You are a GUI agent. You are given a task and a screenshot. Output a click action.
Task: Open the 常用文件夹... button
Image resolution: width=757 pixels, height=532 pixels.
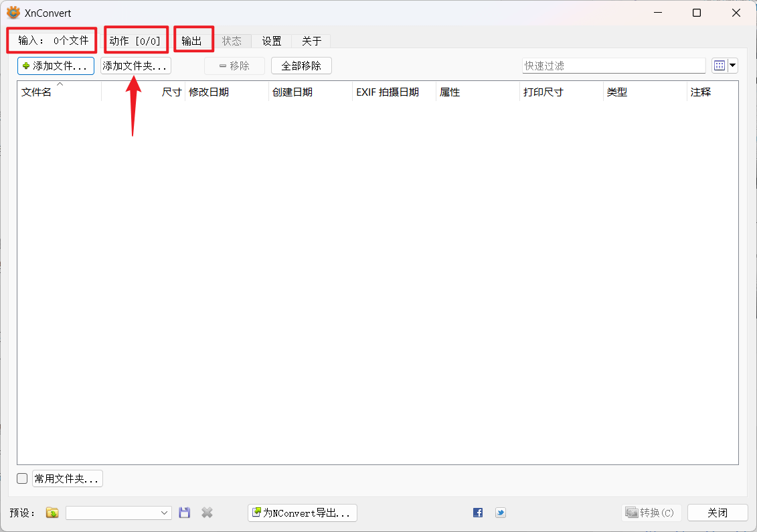click(68, 478)
